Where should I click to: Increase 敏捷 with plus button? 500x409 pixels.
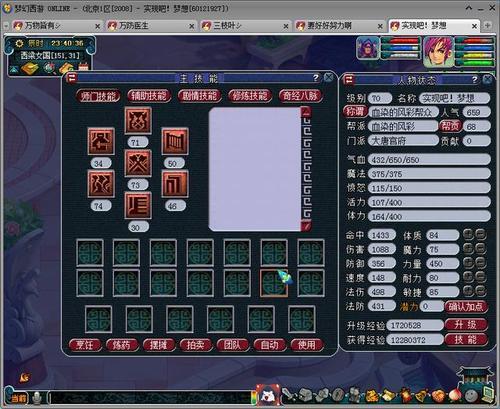coord(468,291)
